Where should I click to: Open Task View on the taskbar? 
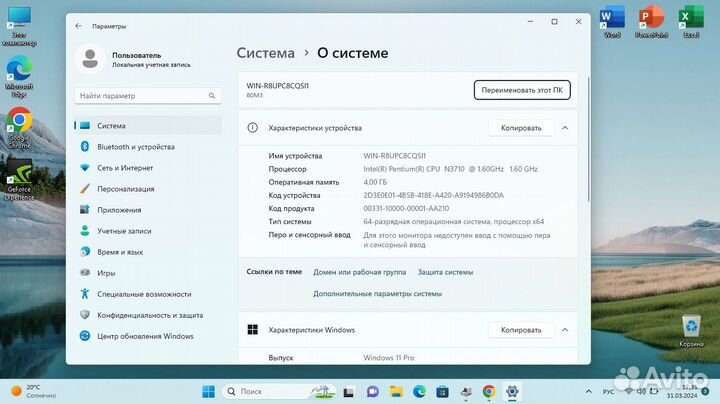pos(349,392)
